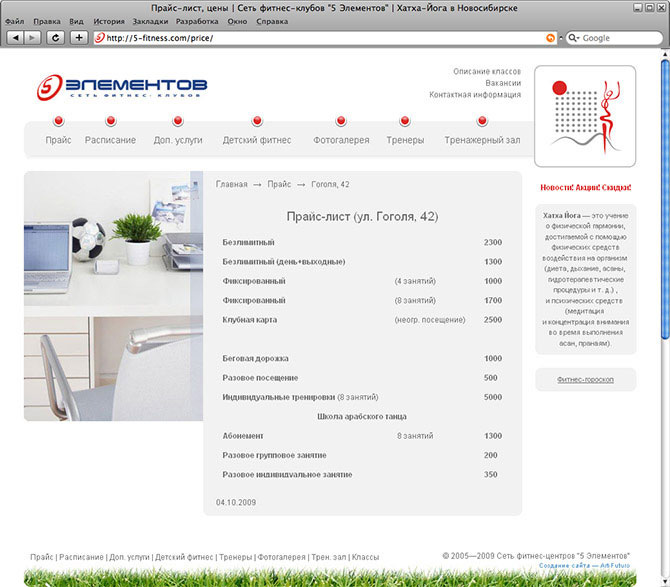
Task: Go to the Детский фитнес navigation tab
Action: pos(257,140)
